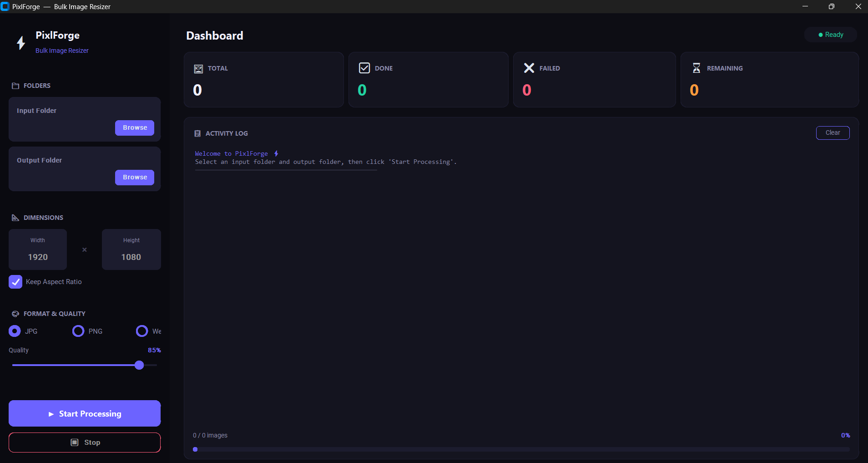
Task: Click the 'Select an input folder' log line
Action: point(326,162)
